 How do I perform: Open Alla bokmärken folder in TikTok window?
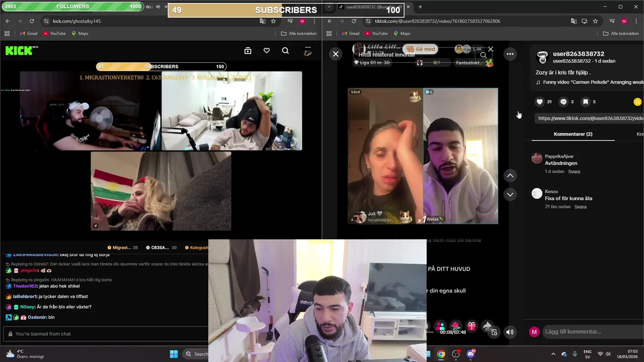[621, 34]
